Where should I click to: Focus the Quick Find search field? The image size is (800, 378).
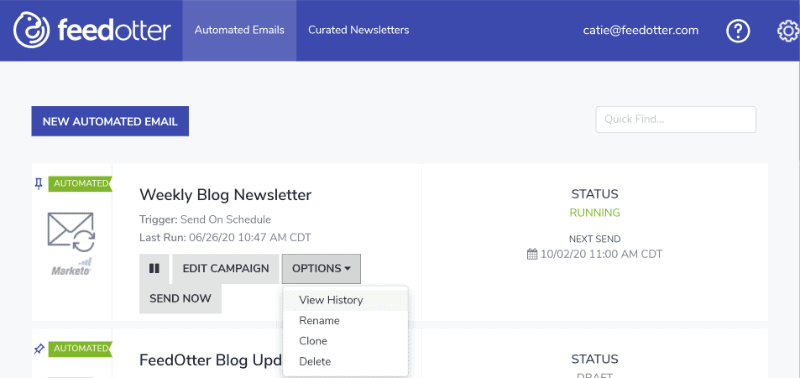pos(676,119)
